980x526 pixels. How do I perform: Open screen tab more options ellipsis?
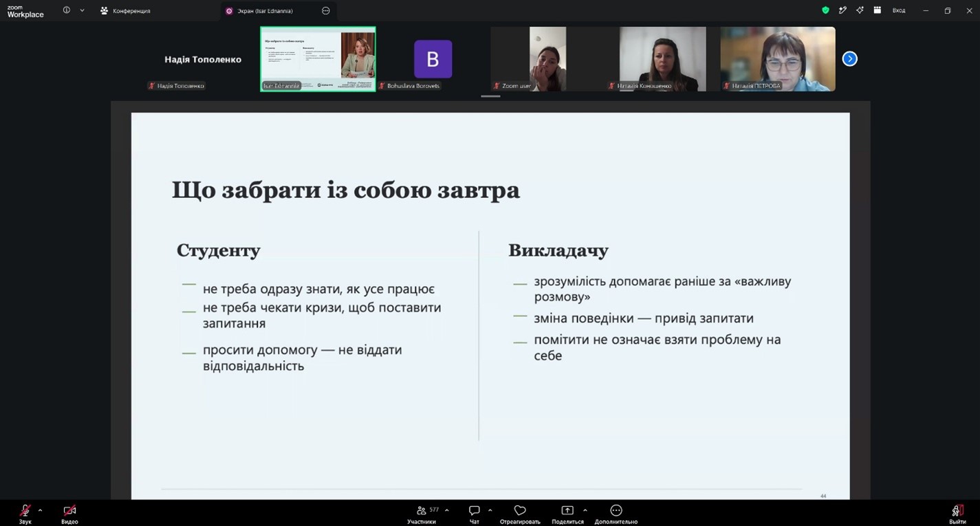point(326,11)
